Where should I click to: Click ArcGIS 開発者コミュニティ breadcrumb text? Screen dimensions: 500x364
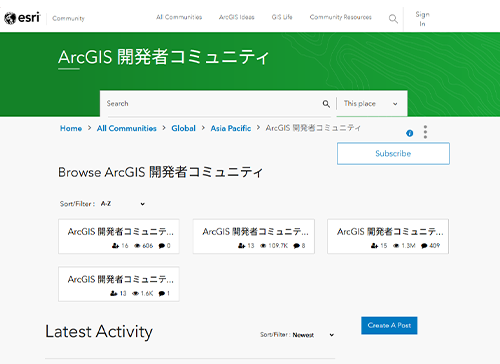(313, 128)
